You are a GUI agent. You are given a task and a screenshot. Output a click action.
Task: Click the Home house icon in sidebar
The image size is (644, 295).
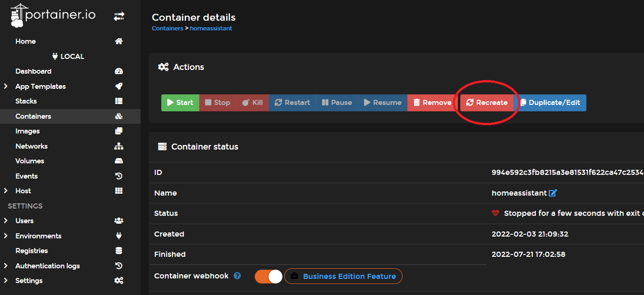[119, 41]
